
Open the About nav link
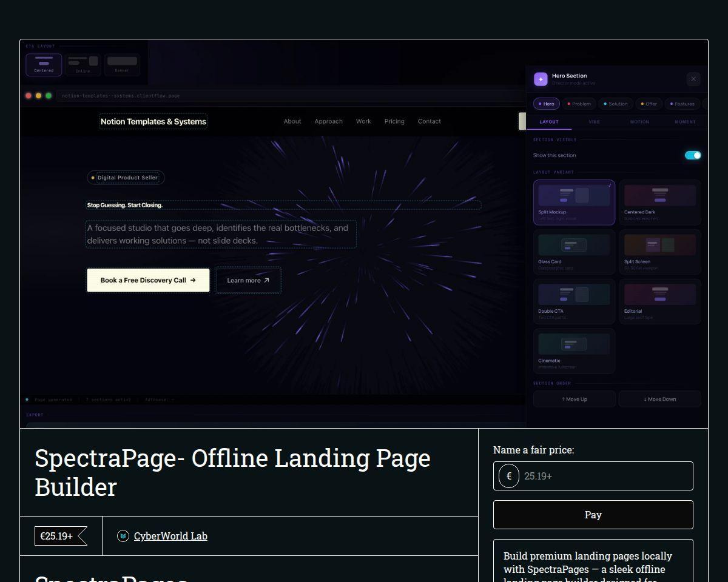(292, 121)
